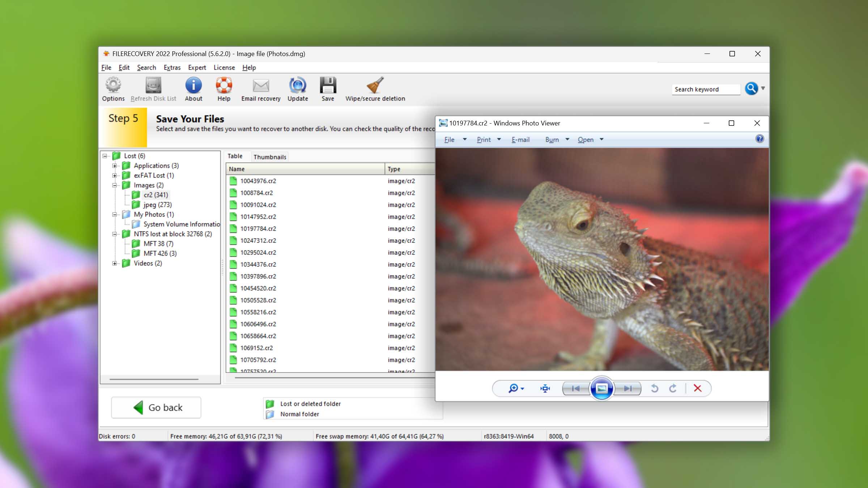Click the Save floppy disk icon
This screenshot has height=488, width=868.
tap(328, 86)
